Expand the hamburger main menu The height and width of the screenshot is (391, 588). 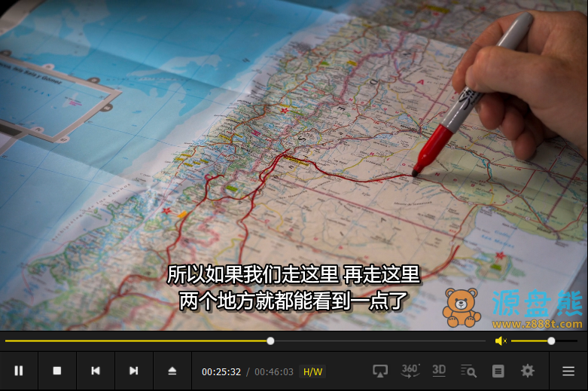(568, 371)
